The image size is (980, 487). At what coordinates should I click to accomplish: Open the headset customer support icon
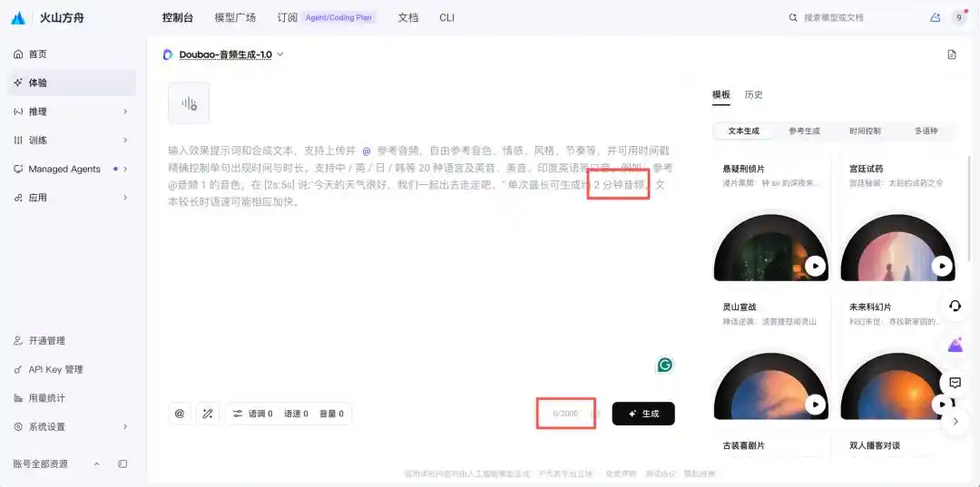click(955, 306)
